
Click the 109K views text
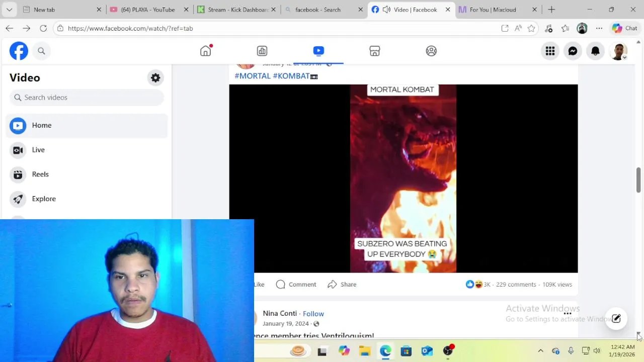click(x=557, y=285)
